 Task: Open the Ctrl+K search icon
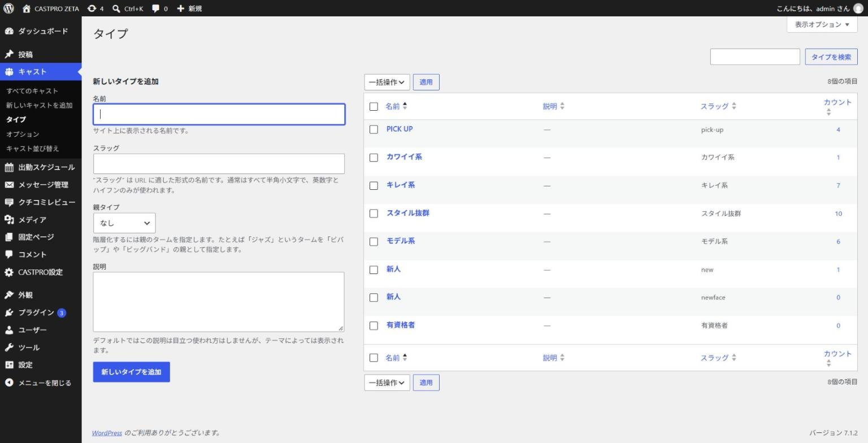click(x=116, y=8)
